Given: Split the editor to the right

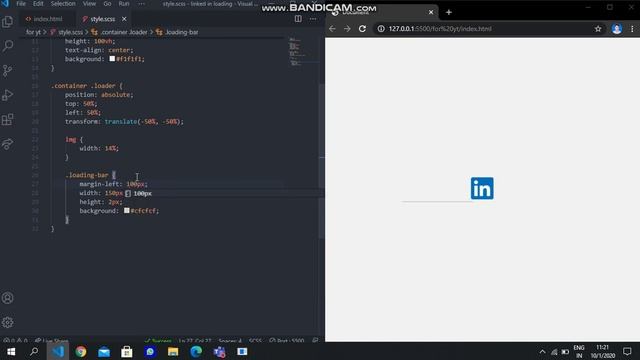Looking at the screenshot, I should click(298, 19).
